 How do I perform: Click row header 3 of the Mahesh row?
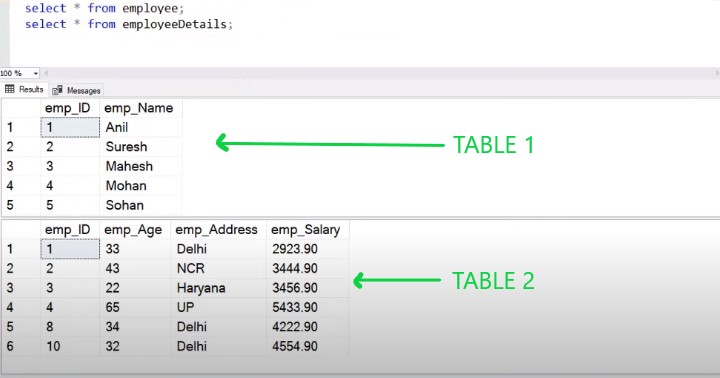click(x=21, y=166)
